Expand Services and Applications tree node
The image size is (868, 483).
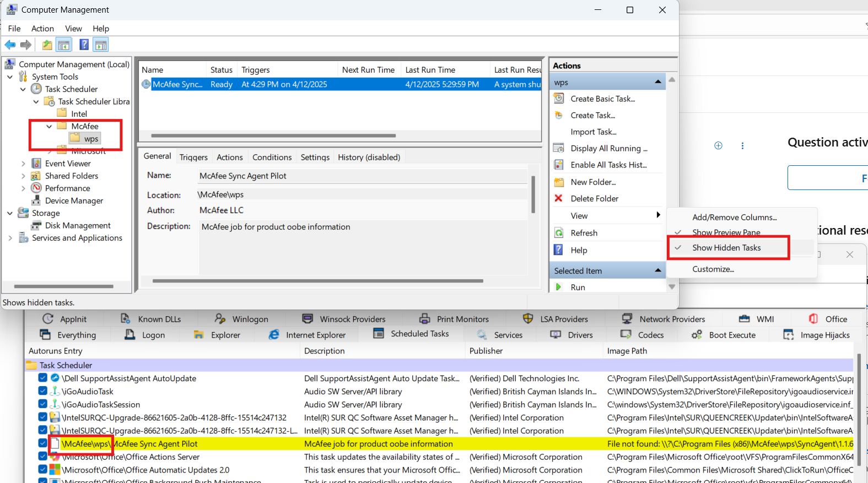10,238
